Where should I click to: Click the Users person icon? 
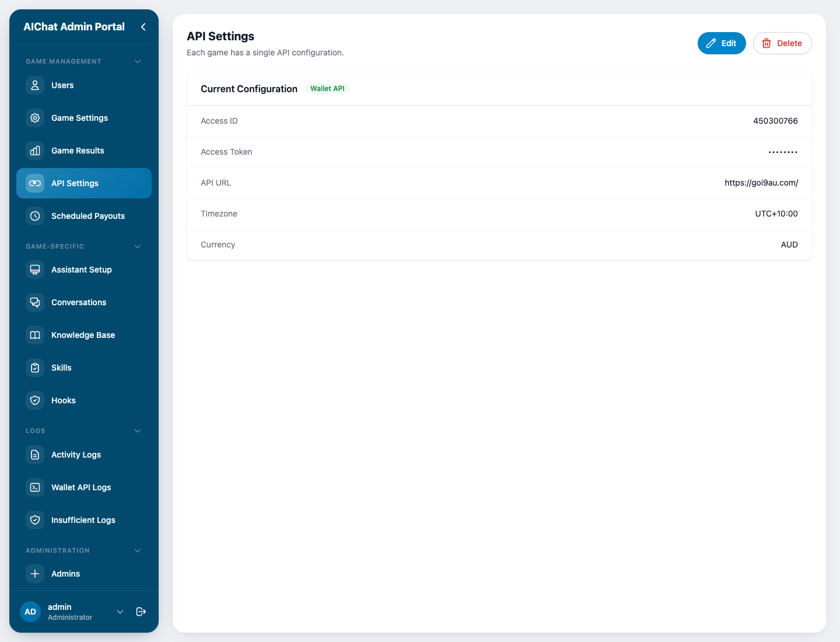(35, 85)
